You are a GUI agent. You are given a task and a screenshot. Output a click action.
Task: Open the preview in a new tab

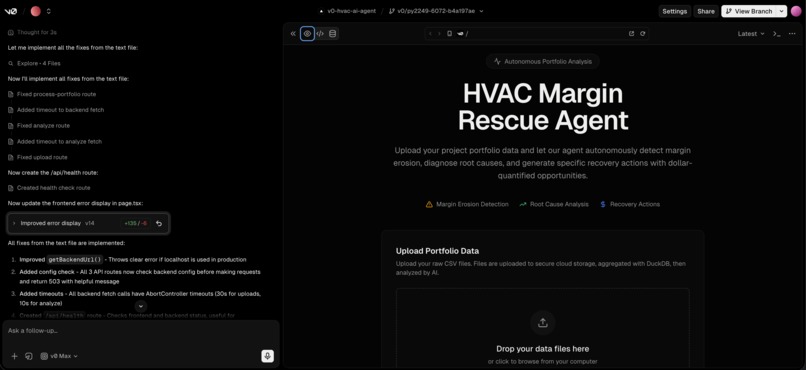631,34
